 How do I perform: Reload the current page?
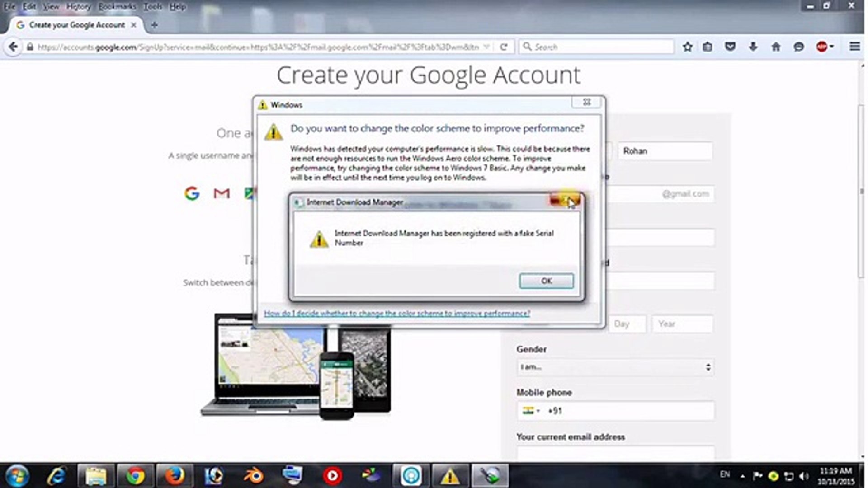(503, 47)
